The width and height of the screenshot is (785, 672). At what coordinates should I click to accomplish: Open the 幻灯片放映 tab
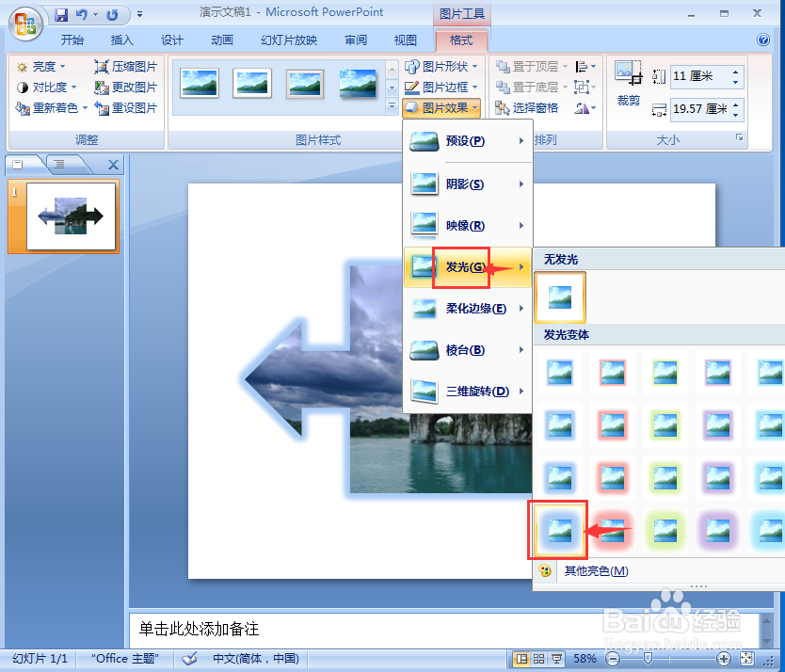(x=289, y=40)
